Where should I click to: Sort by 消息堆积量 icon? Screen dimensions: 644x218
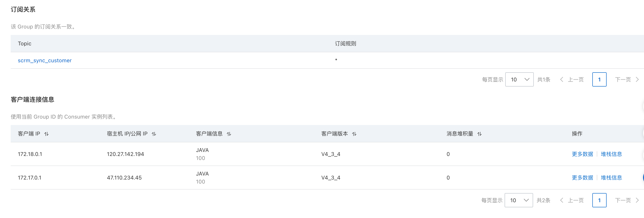click(479, 134)
